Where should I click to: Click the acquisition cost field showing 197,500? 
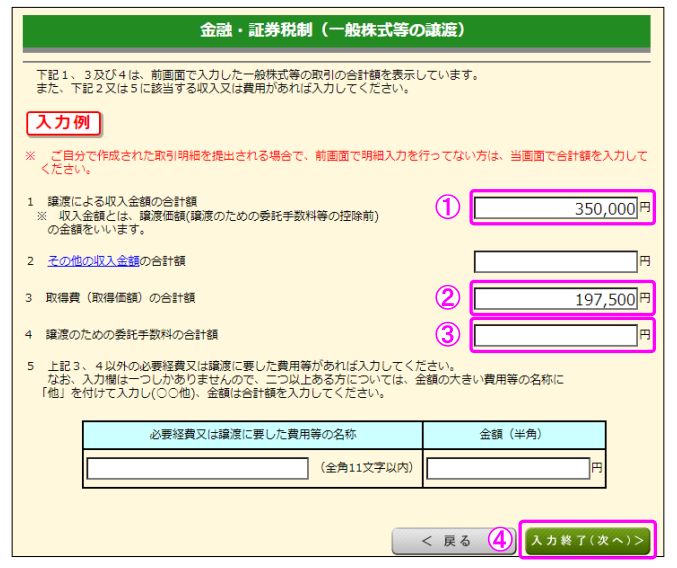556,299
